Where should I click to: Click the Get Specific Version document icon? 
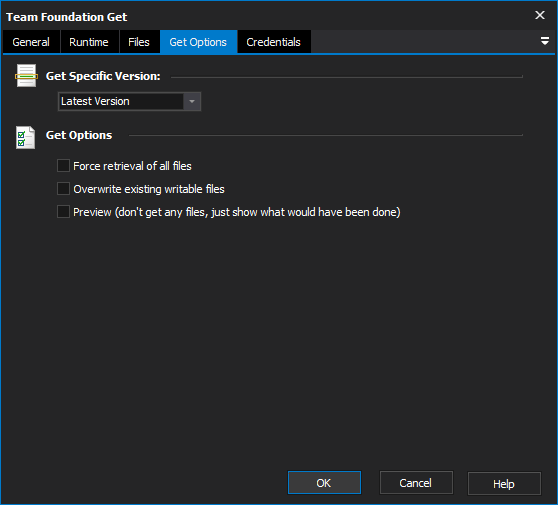click(26, 75)
